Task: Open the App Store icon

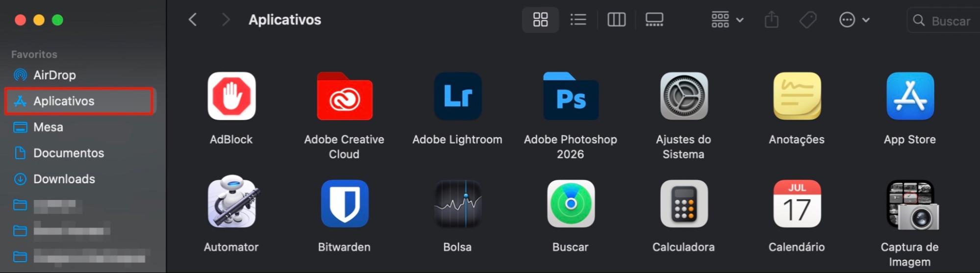Action: pos(910,96)
